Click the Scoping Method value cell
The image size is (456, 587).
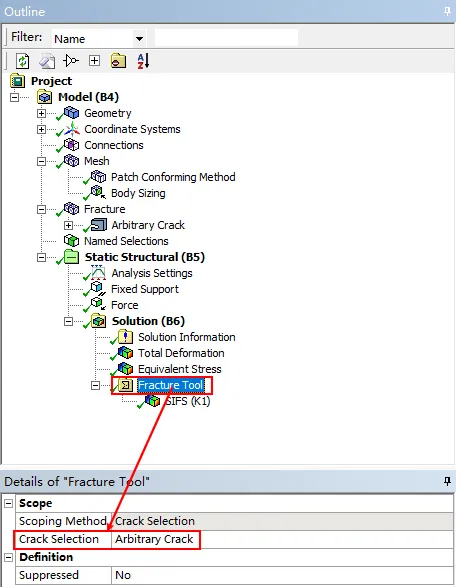pyautogui.click(x=282, y=521)
